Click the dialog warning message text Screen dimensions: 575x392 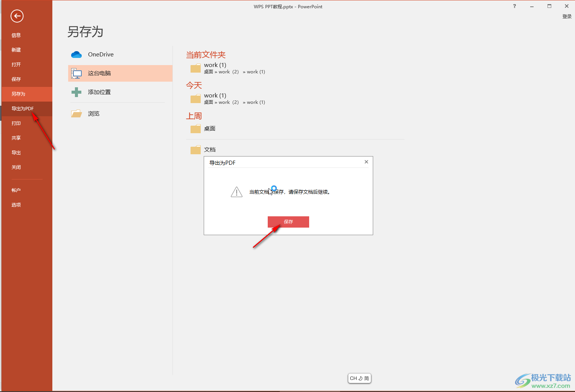click(290, 192)
